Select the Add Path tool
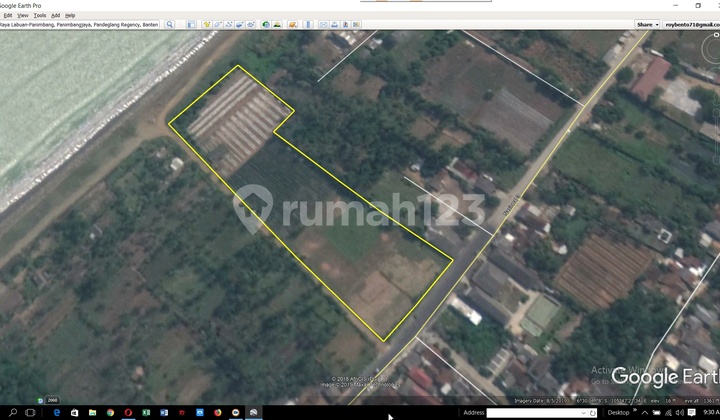This screenshot has width=720, height=420. click(x=231, y=24)
